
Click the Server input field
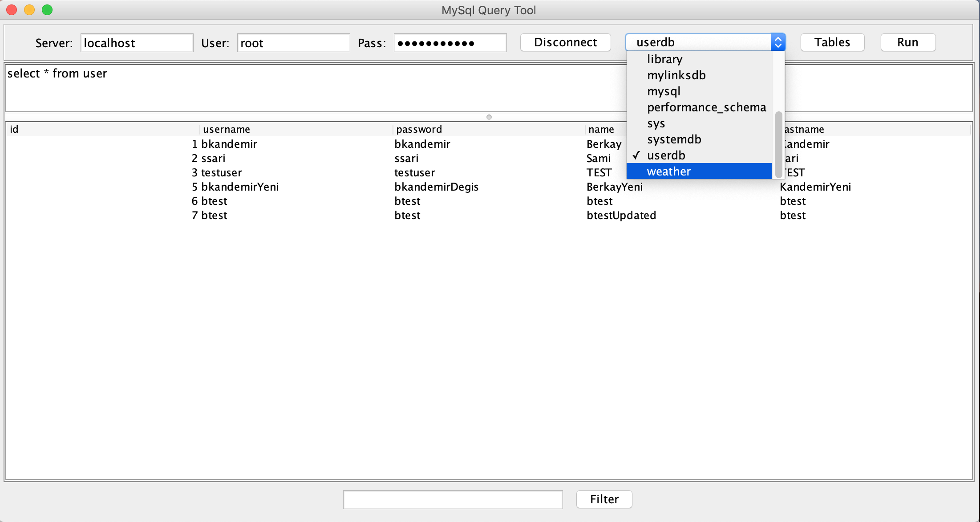(137, 43)
